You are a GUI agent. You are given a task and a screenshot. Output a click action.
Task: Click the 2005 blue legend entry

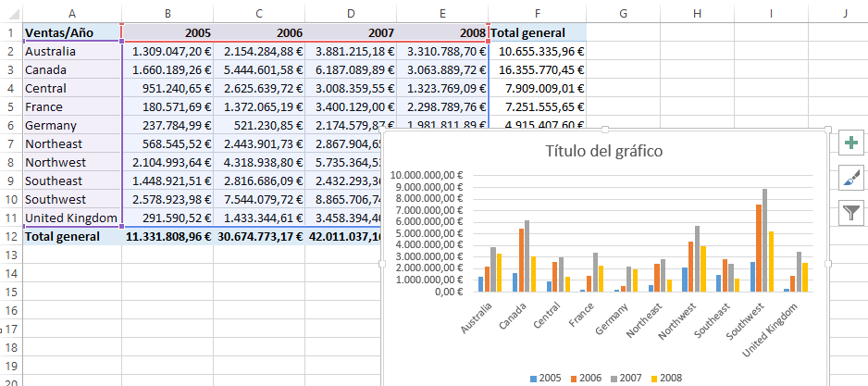(546, 380)
